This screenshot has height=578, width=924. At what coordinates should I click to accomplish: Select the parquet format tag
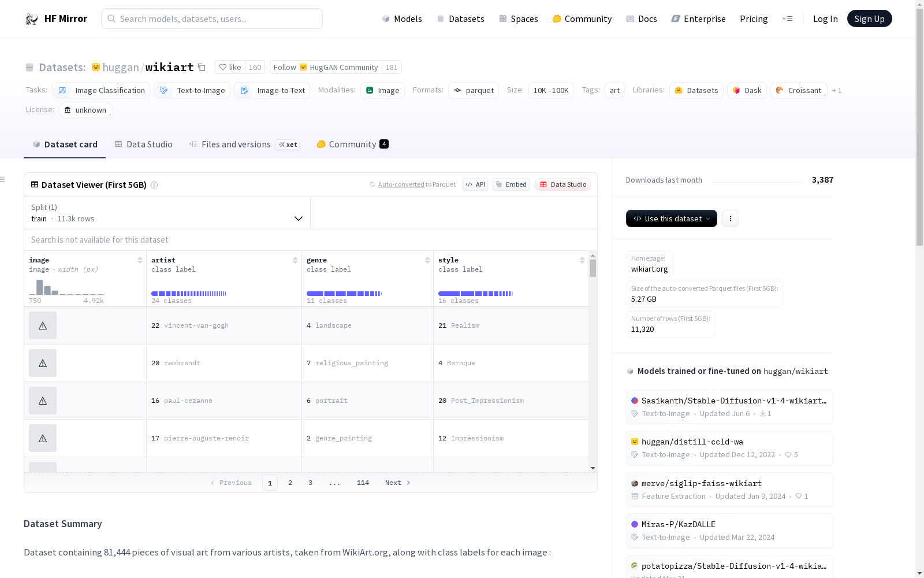point(474,90)
